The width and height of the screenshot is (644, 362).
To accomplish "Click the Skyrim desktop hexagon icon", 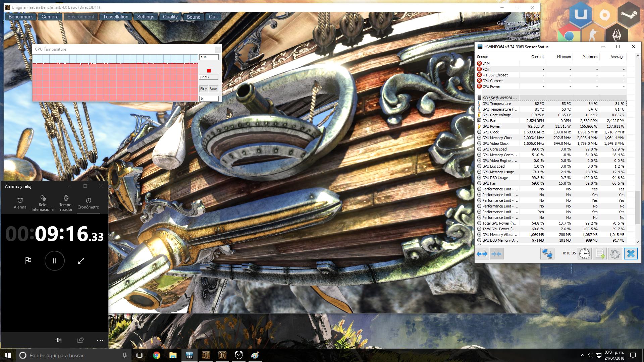I will pos(617,35).
